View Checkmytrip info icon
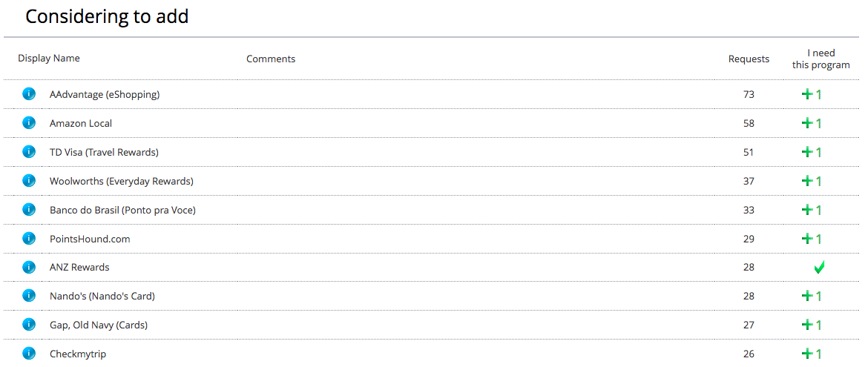Screen dimensions: 868x367 29,354
